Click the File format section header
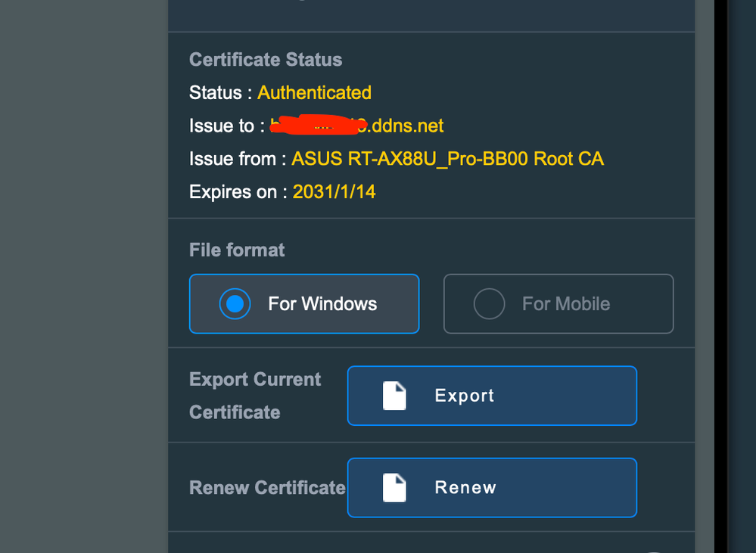 [x=237, y=250]
